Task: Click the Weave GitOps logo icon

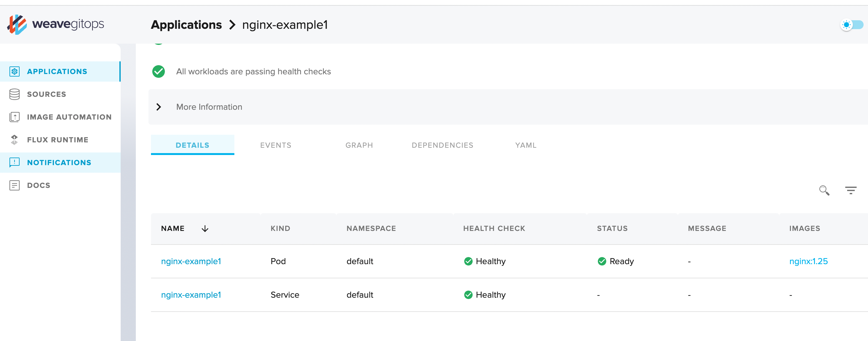Action: [x=17, y=24]
